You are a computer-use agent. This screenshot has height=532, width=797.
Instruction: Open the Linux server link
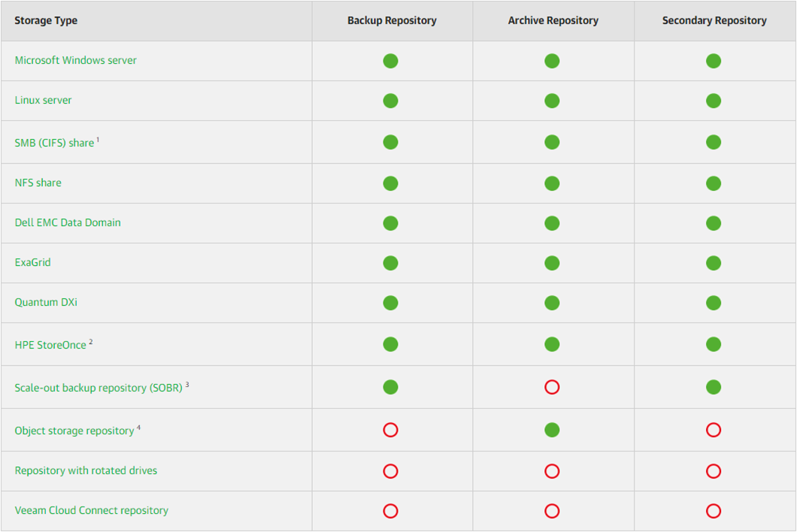click(43, 100)
